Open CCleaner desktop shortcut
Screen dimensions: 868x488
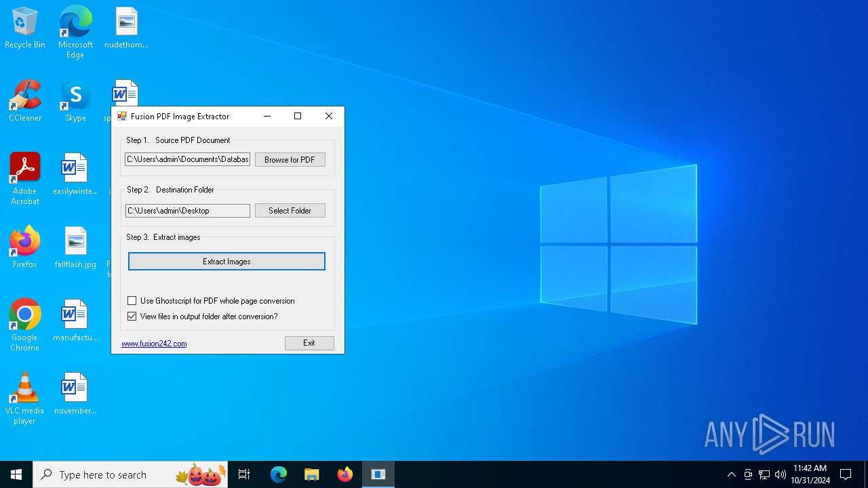pos(25,101)
